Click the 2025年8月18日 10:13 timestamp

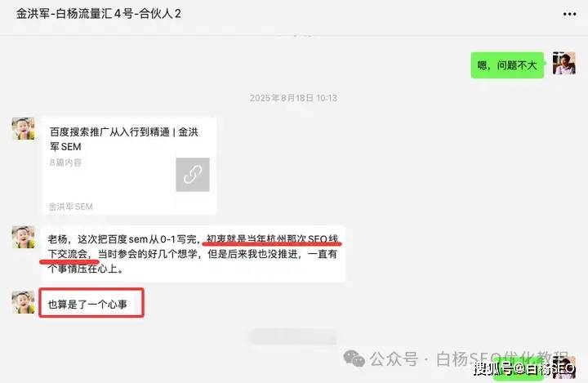click(x=294, y=98)
